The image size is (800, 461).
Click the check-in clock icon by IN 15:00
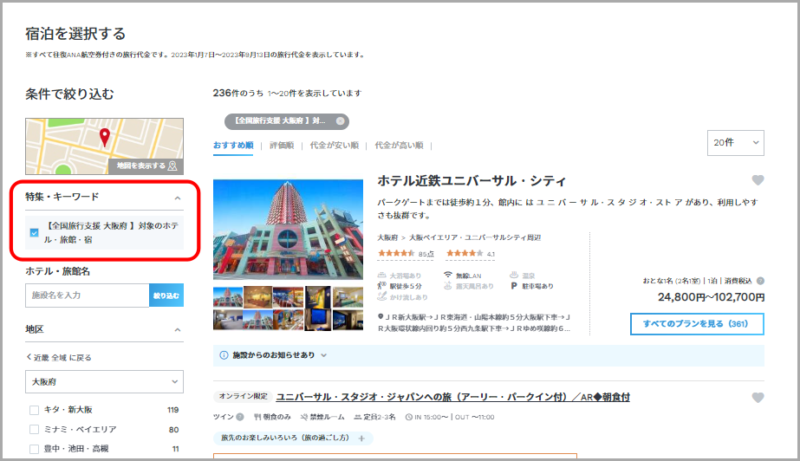pos(409,417)
